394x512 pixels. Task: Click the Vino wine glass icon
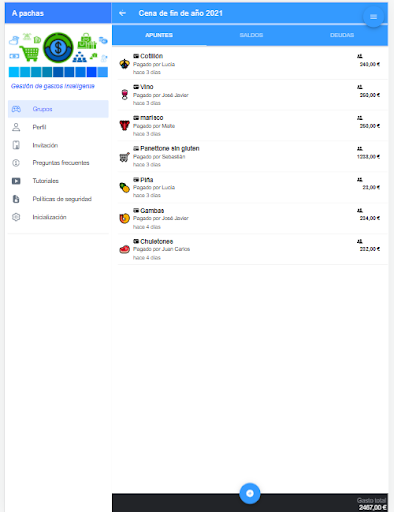[x=125, y=95]
